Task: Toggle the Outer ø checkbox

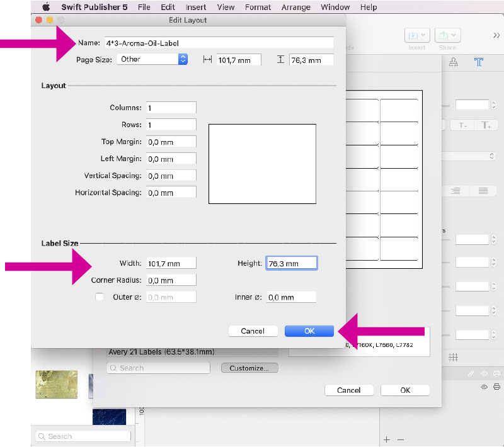Action: click(x=100, y=297)
